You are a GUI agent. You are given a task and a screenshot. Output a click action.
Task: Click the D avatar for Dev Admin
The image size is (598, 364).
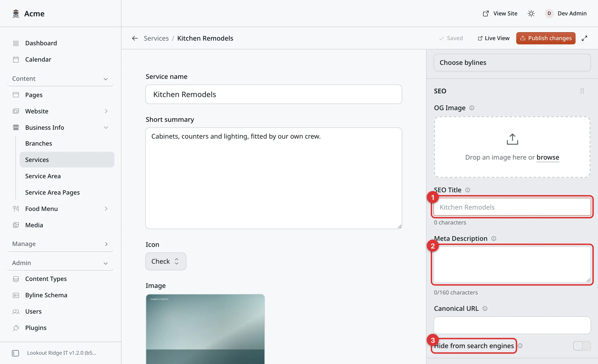click(549, 14)
